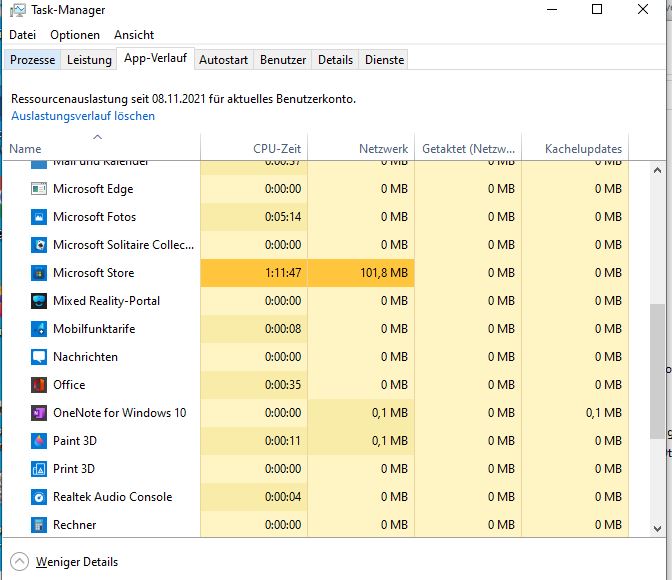The image size is (672, 580).
Task: Click the Realtek Audio Console icon
Action: pyautogui.click(x=39, y=497)
